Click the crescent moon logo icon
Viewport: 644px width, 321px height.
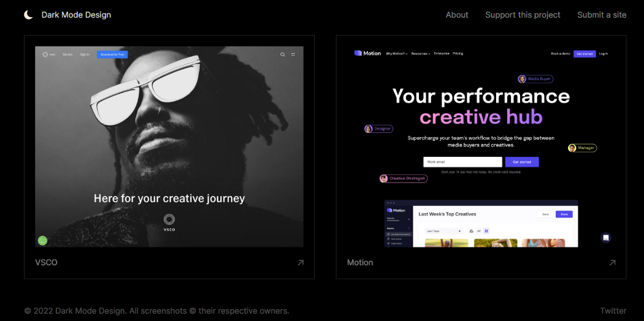(x=28, y=15)
